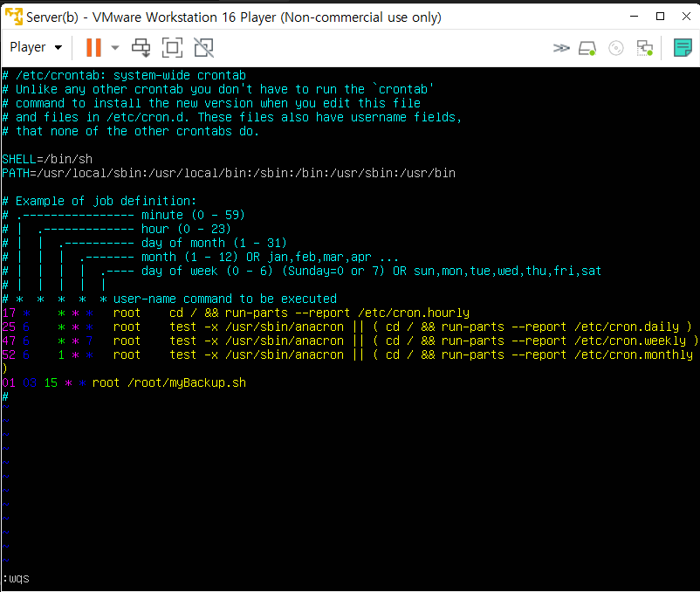Click the 'minute (0 - 59)' comment
Screen dimensions: 700x592
(193, 215)
